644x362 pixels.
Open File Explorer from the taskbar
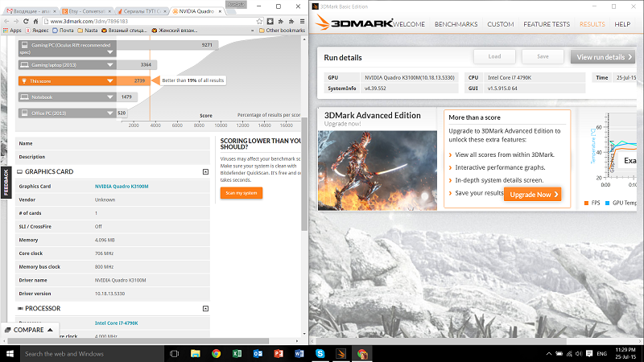pyautogui.click(x=195, y=353)
